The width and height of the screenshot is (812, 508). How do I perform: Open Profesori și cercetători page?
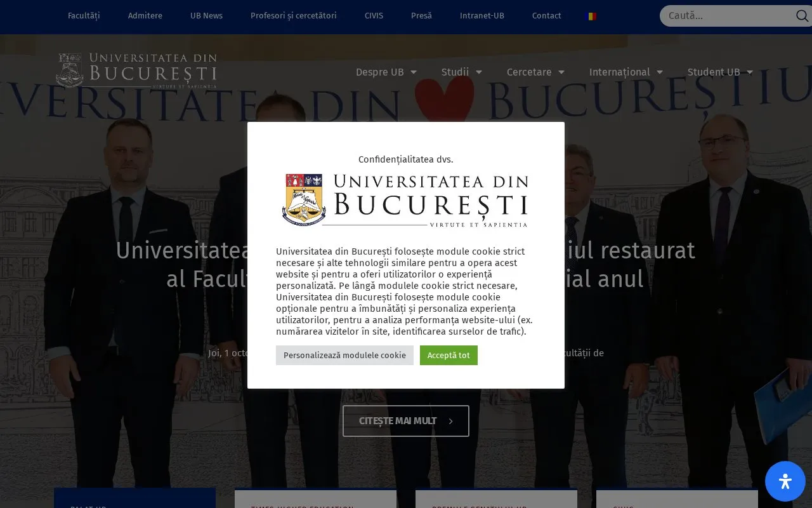[x=294, y=16]
